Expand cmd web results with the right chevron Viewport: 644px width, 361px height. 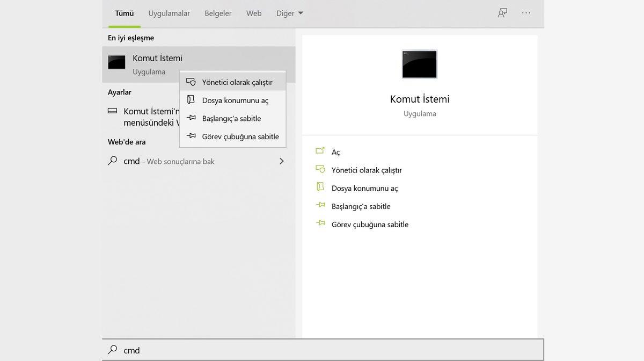point(281,161)
